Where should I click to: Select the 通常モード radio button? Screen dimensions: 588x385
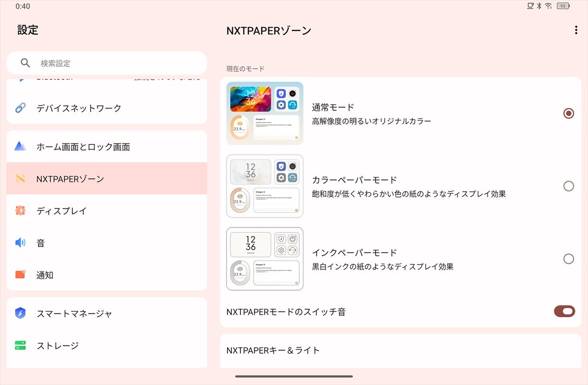point(569,114)
